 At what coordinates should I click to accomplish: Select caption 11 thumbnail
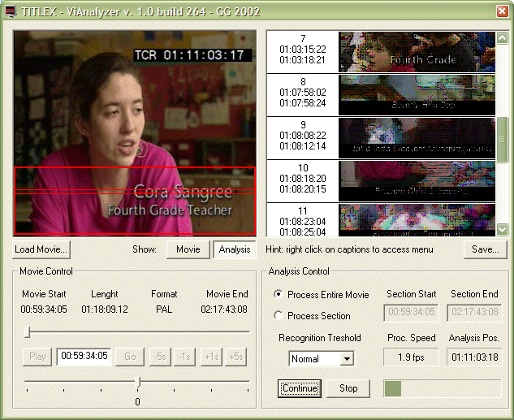tap(417, 220)
